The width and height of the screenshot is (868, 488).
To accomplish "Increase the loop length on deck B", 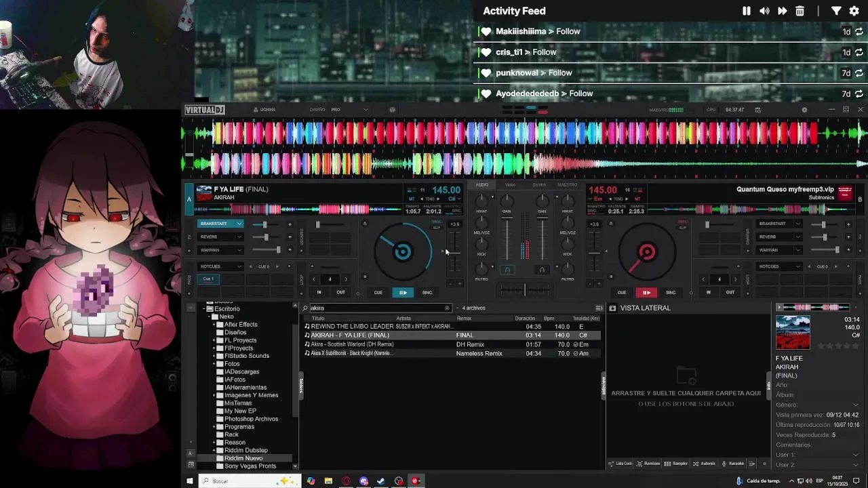I will [735, 279].
